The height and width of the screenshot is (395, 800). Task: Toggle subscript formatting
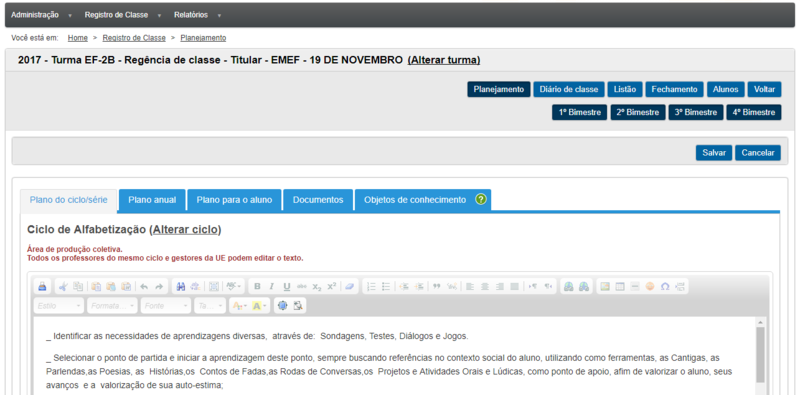pyautogui.click(x=317, y=286)
